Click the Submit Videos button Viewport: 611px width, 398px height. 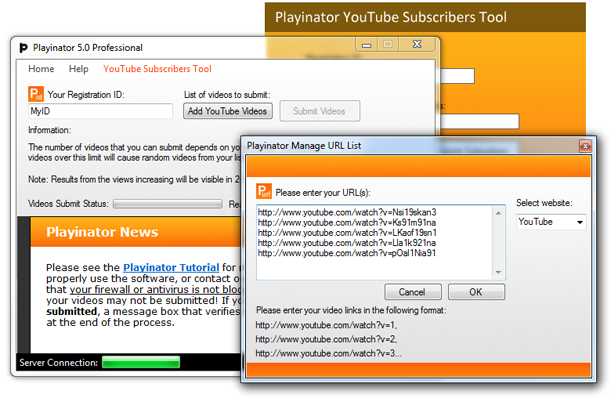(319, 111)
